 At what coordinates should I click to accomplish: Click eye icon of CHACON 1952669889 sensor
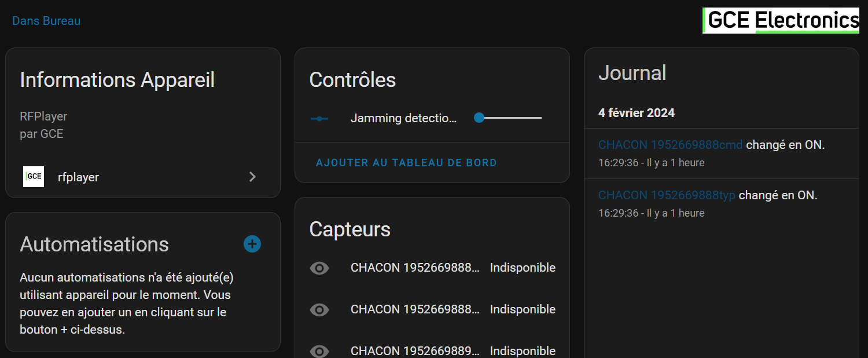[x=319, y=351]
